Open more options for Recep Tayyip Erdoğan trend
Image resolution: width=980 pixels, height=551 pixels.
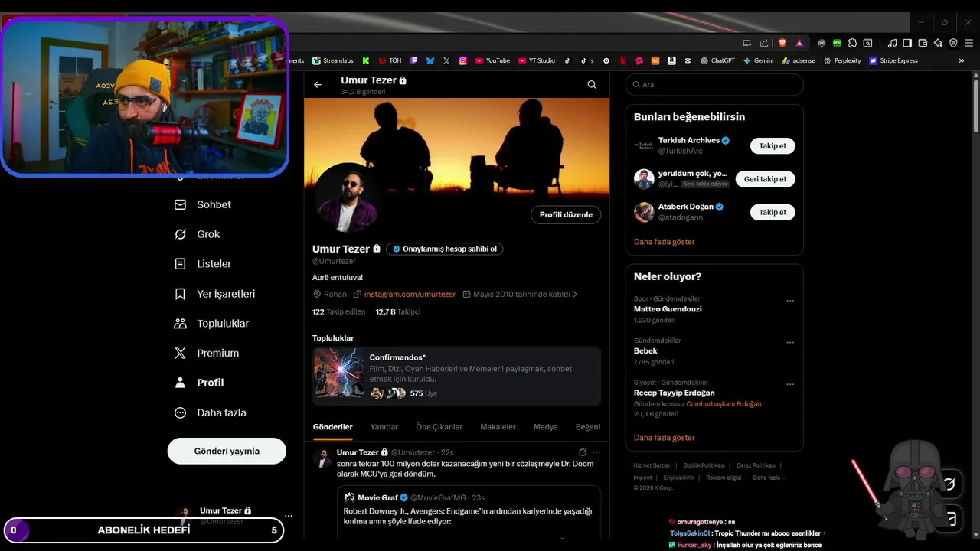(x=790, y=384)
